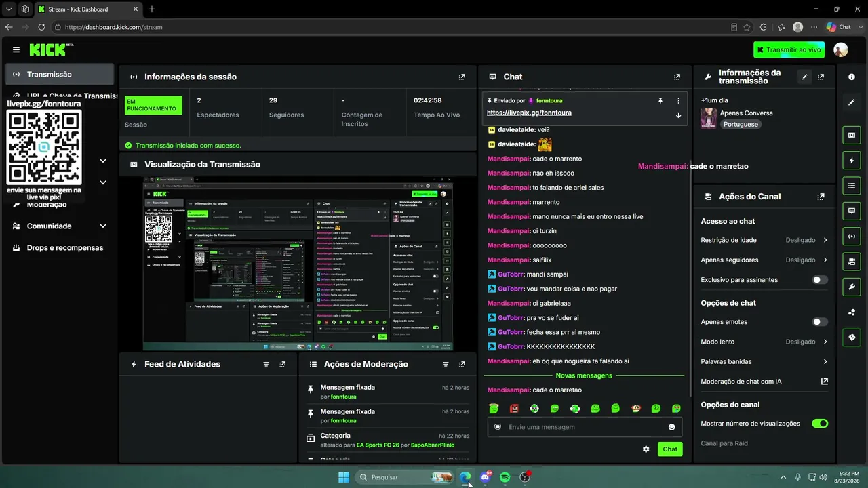868x488 pixels.
Task: Pop out the Informações da transmissão panel
Action: coord(821,77)
